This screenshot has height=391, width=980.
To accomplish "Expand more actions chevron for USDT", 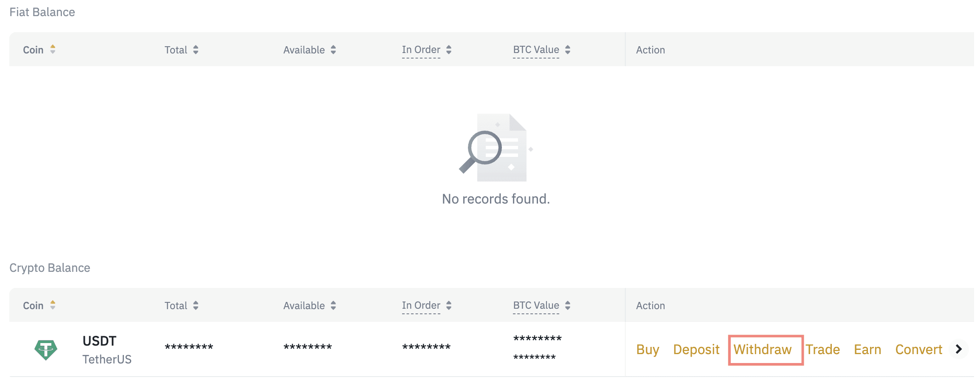I will click(958, 349).
